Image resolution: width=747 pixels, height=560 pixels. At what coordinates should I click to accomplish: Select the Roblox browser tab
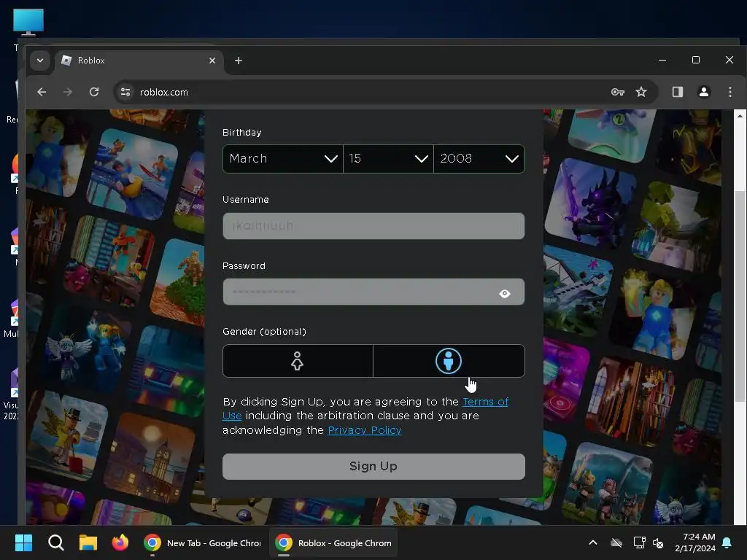pos(139,61)
